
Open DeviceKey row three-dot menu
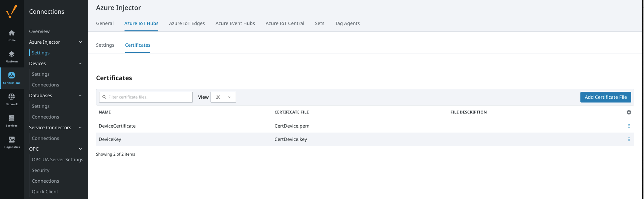(629, 139)
